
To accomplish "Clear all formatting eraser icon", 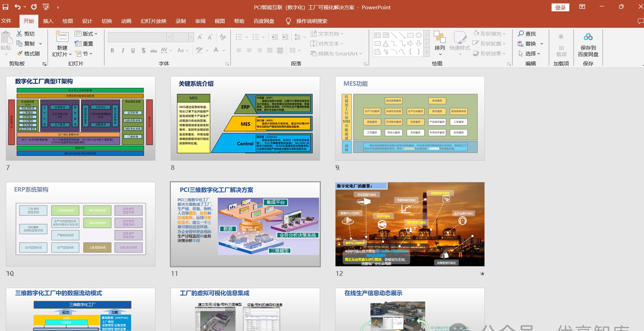I will (223, 37).
